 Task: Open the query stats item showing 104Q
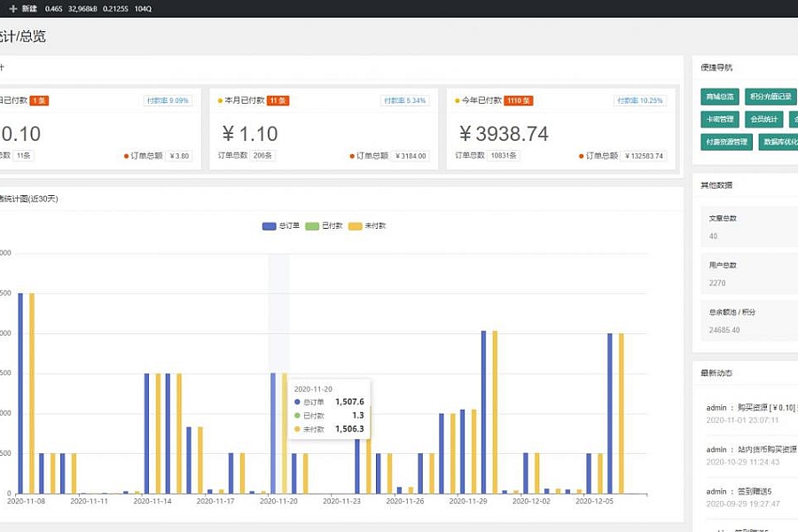click(x=143, y=9)
